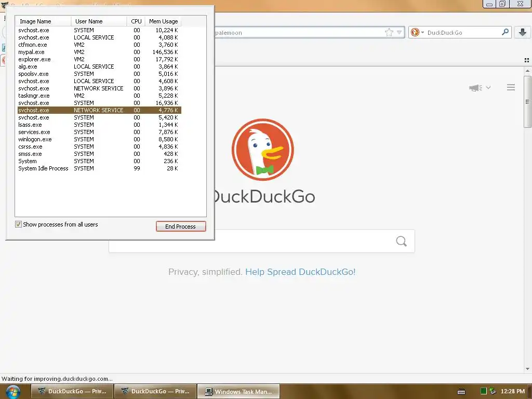Minimize the browser window

489,4
